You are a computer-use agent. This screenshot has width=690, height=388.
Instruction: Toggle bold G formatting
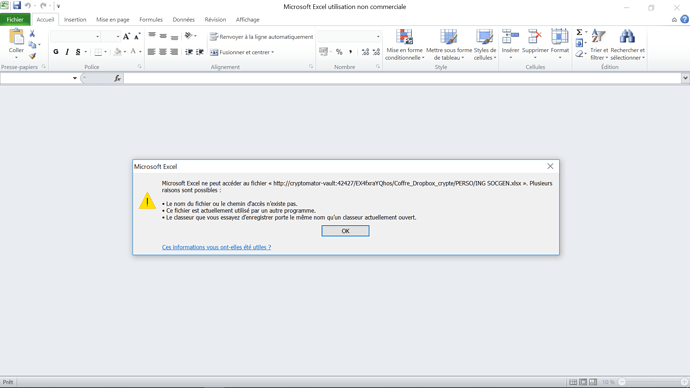(56, 52)
